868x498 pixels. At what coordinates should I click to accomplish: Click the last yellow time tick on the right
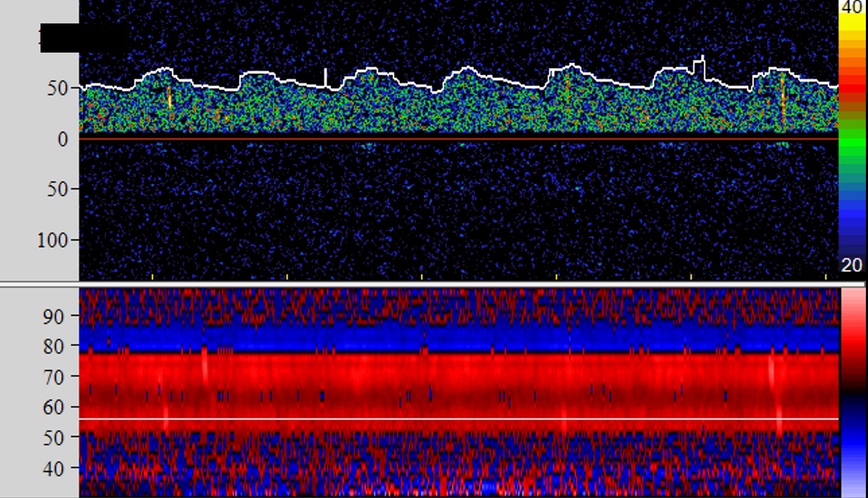pyautogui.click(x=825, y=276)
